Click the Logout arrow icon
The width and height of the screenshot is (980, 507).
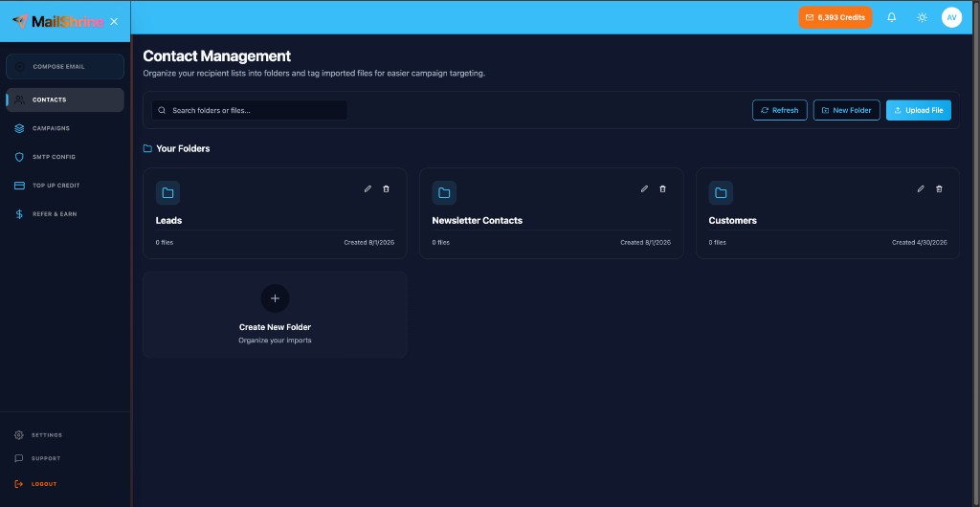coord(19,484)
